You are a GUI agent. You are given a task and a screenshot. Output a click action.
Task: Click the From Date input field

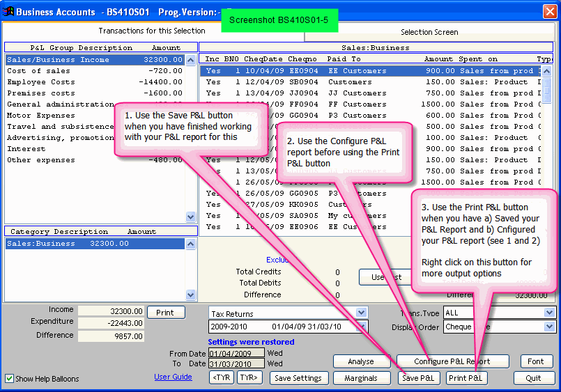(236, 353)
